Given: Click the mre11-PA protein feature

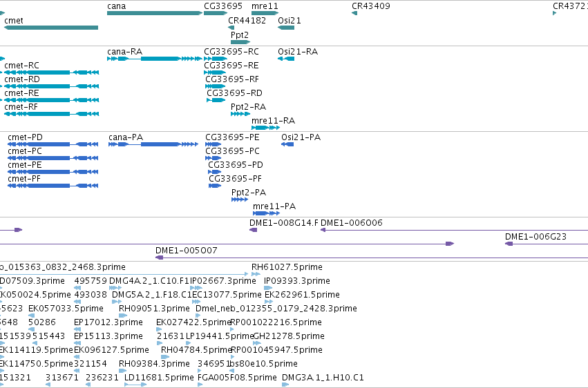Looking at the screenshot, I should 266,214.
